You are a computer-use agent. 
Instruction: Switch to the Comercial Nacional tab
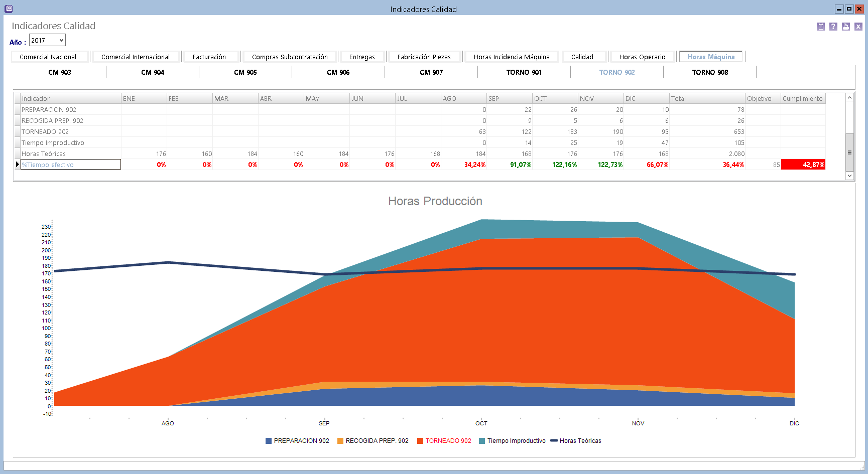(x=48, y=57)
